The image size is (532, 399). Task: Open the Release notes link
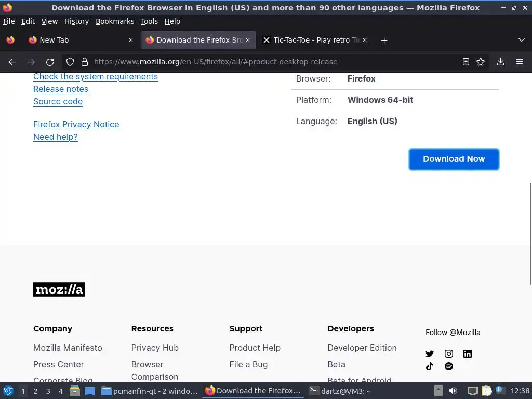[61, 89]
